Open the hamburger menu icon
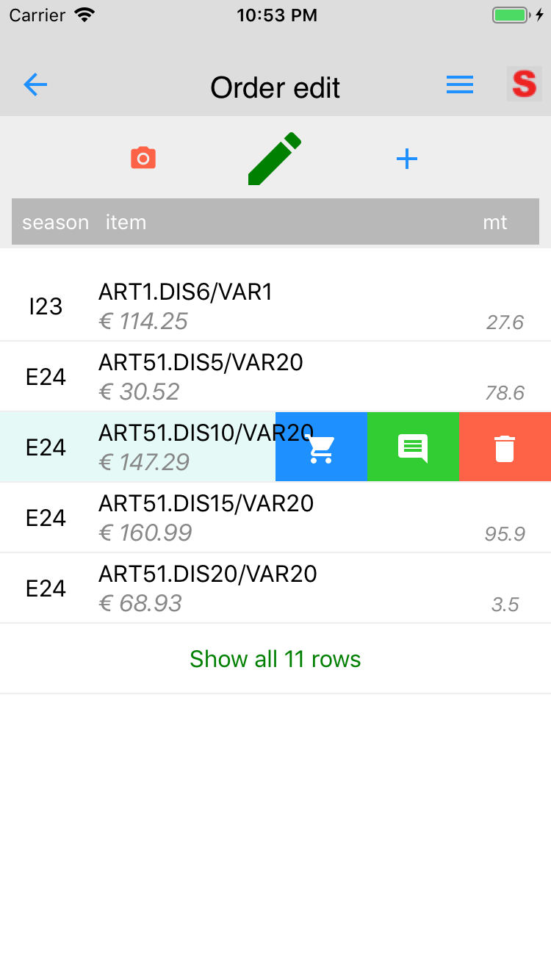The image size is (551, 980). coord(460,85)
